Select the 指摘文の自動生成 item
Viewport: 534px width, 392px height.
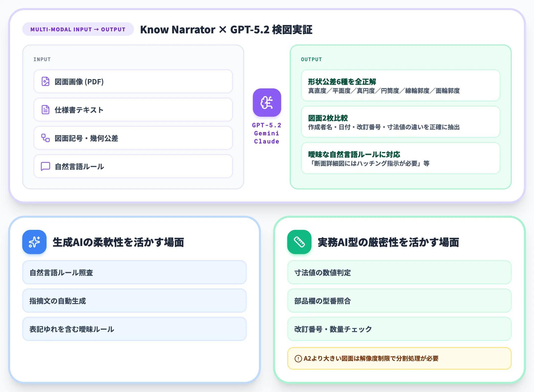tap(135, 301)
